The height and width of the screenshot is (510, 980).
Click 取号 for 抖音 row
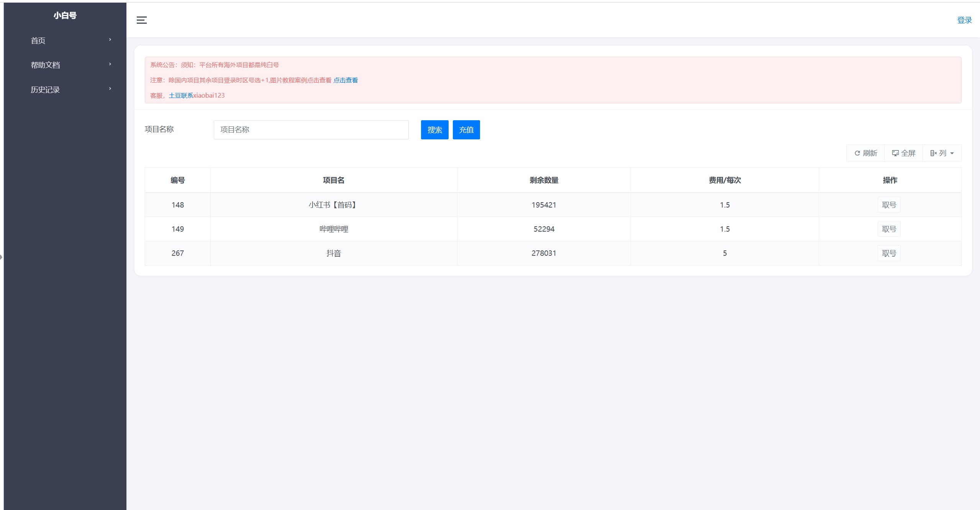coord(889,253)
